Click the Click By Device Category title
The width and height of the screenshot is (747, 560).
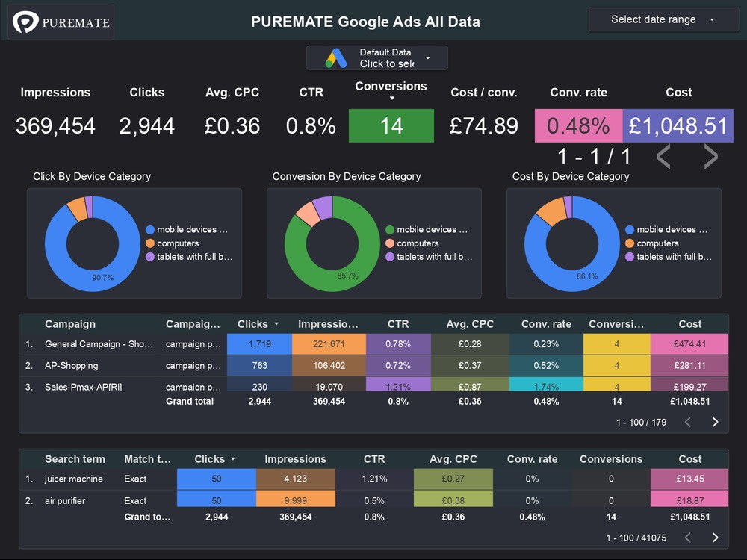[92, 176]
